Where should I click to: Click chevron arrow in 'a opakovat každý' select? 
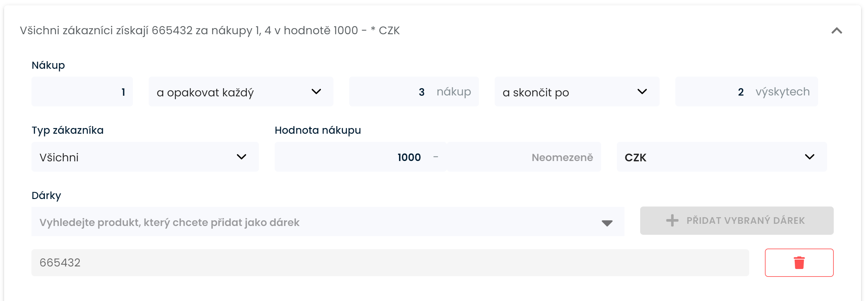click(x=316, y=92)
